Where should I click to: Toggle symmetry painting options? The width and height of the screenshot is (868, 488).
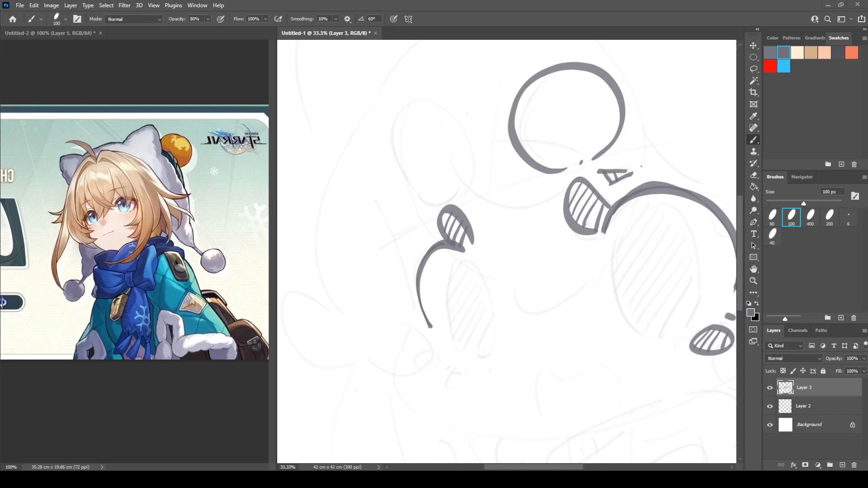click(408, 19)
